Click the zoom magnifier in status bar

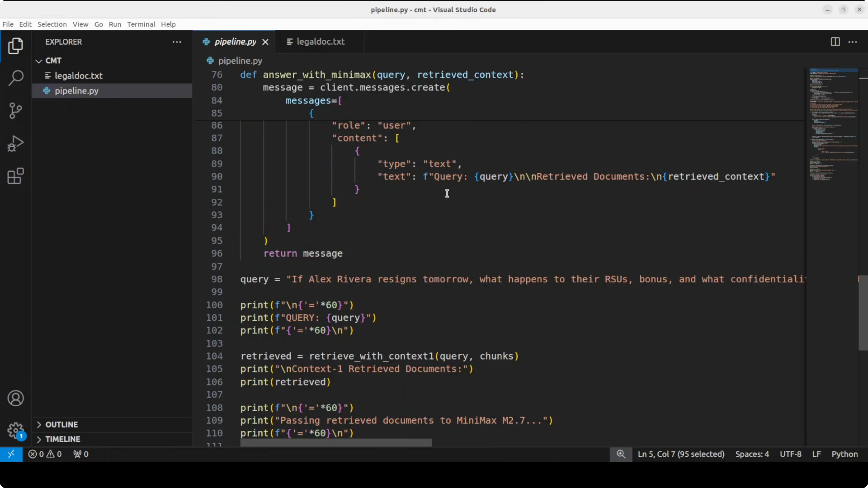point(621,454)
